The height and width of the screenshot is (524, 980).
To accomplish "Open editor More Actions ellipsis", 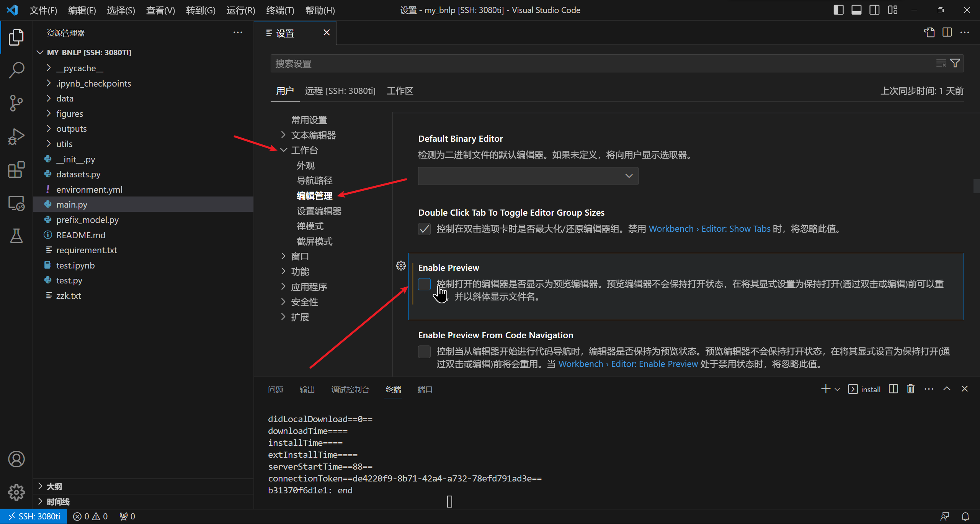I will coord(965,33).
